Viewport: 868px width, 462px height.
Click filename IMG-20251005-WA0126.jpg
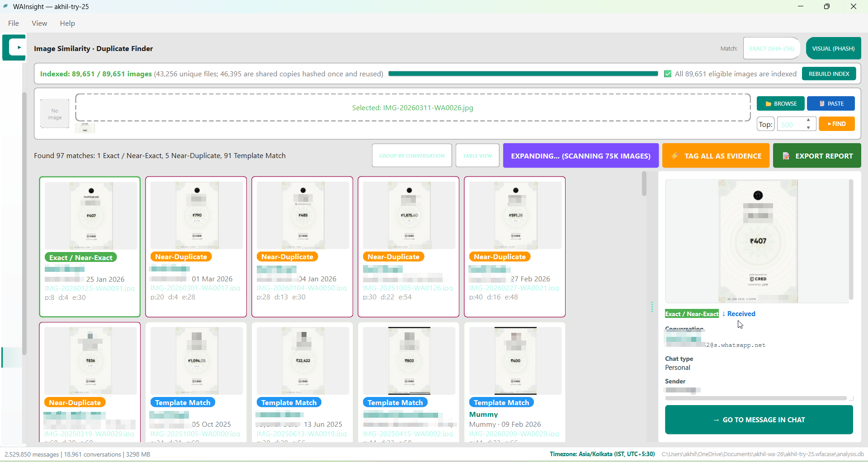[x=408, y=288]
